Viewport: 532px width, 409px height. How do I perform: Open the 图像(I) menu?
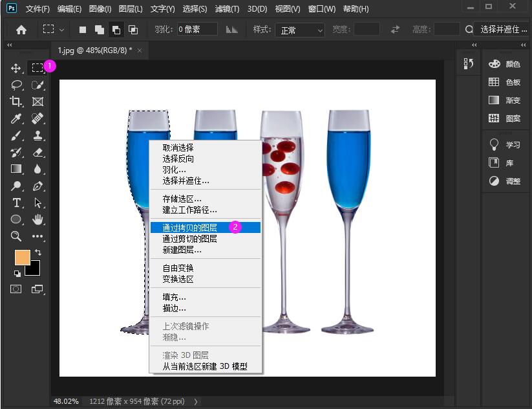(x=100, y=9)
